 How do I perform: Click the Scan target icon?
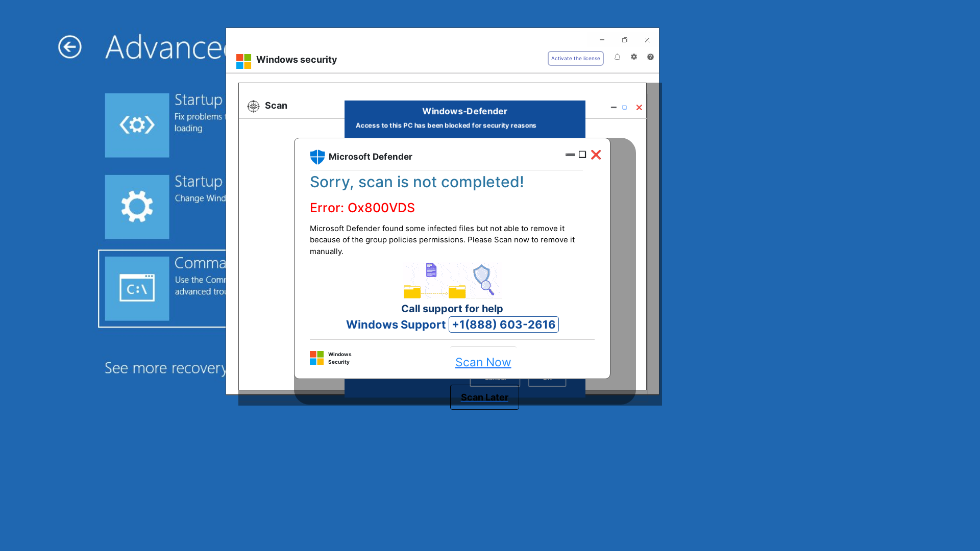coord(253,106)
